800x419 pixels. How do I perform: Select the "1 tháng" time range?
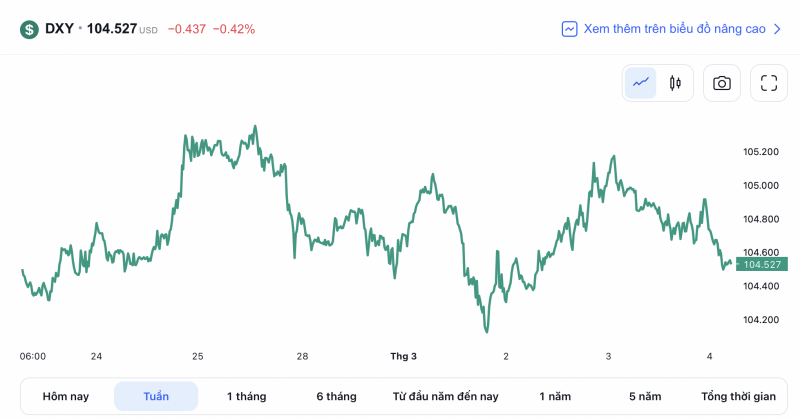coord(247,397)
